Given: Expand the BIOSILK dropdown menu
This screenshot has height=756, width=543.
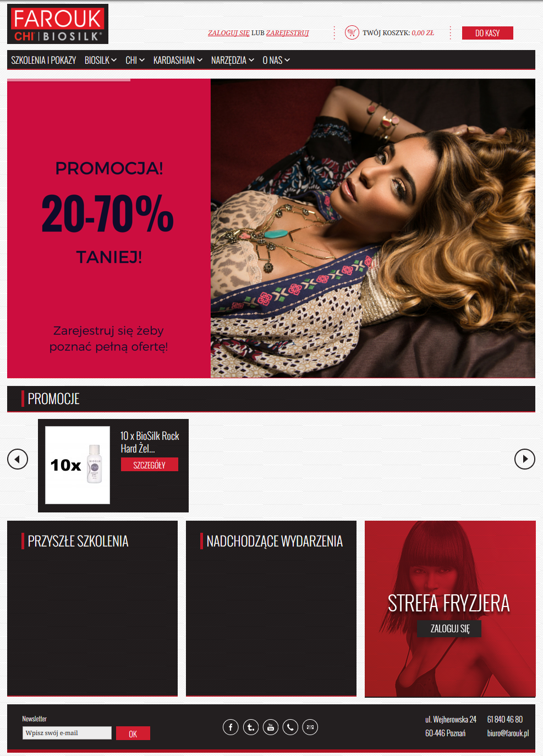Looking at the screenshot, I should click(x=101, y=60).
